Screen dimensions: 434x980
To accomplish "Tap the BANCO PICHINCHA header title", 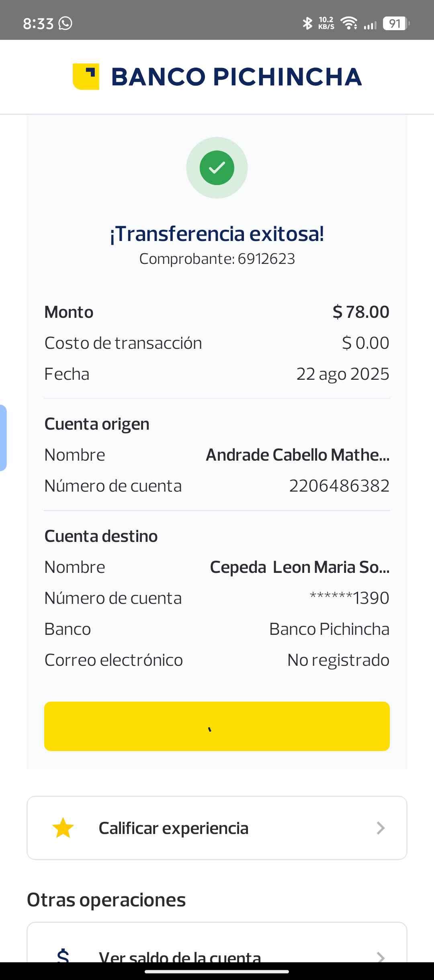I will pyautogui.click(x=236, y=76).
